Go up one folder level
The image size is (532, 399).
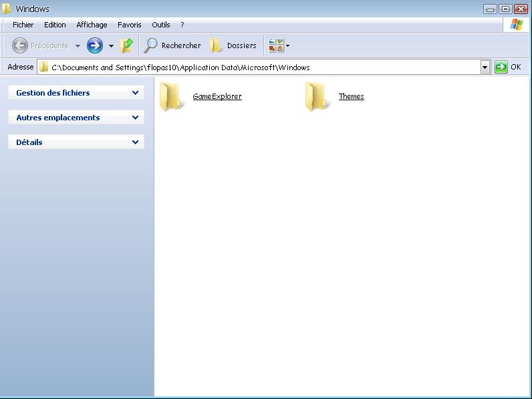pyautogui.click(x=126, y=45)
